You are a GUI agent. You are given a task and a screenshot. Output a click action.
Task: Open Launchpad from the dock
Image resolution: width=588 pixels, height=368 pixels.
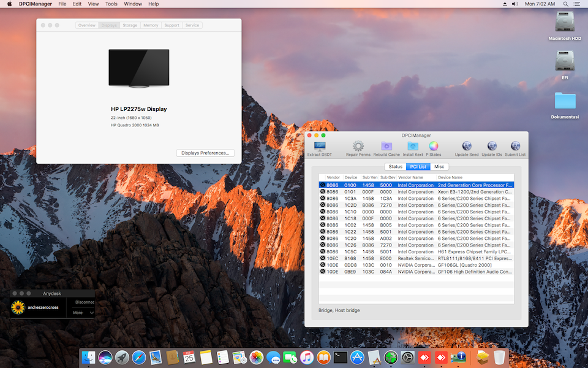[122, 358]
